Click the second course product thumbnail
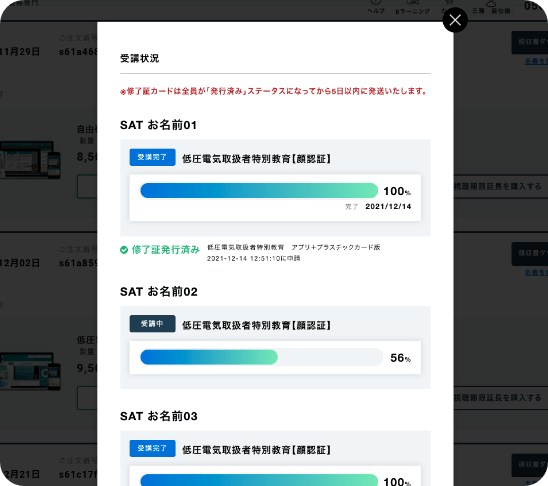 click(x=30, y=371)
